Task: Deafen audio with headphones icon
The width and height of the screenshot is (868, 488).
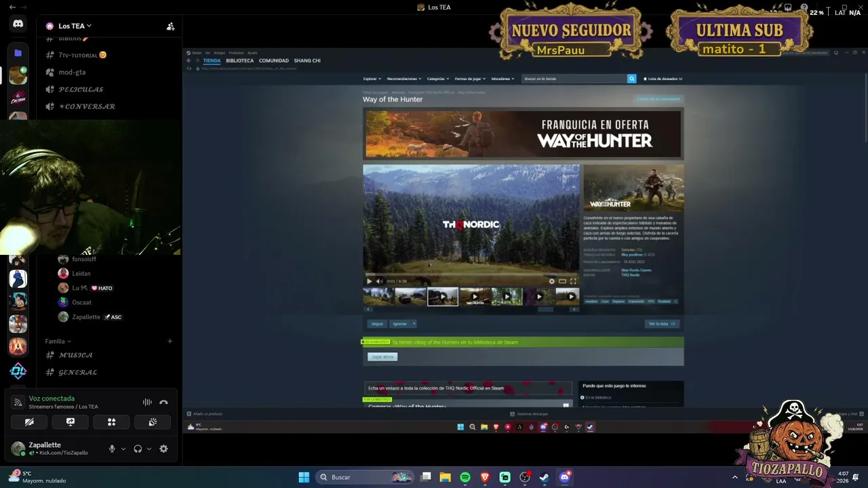Action: pos(138,449)
